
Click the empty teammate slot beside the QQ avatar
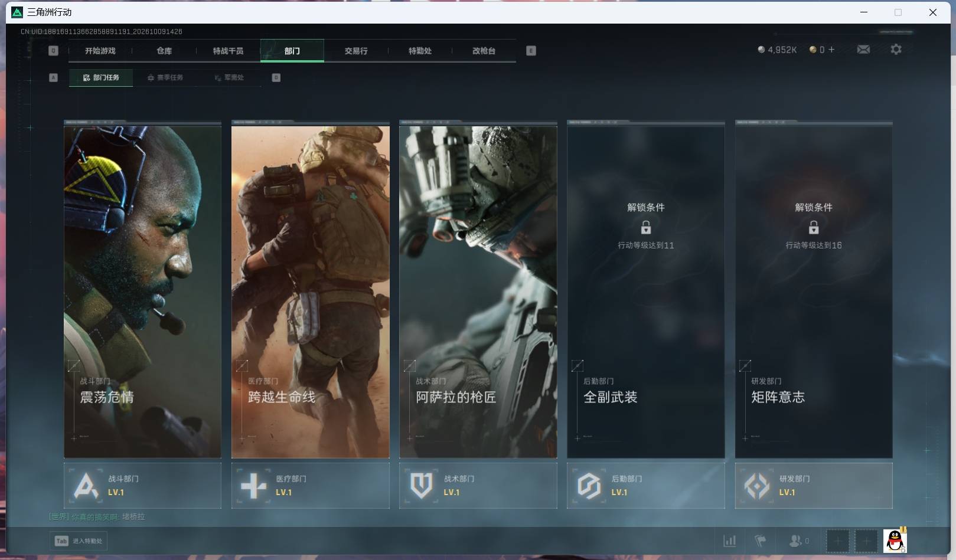coord(866,541)
